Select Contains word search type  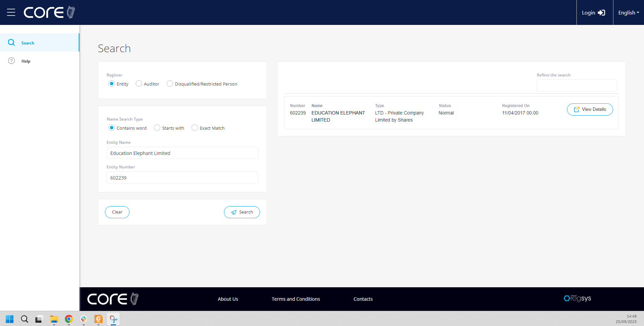(112, 128)
